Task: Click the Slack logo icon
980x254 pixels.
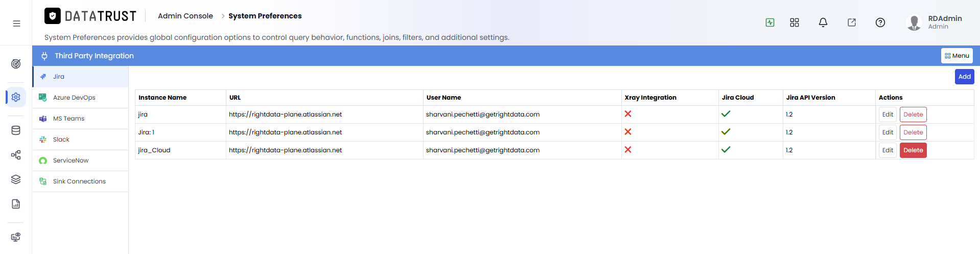Action: click(43, 140)
